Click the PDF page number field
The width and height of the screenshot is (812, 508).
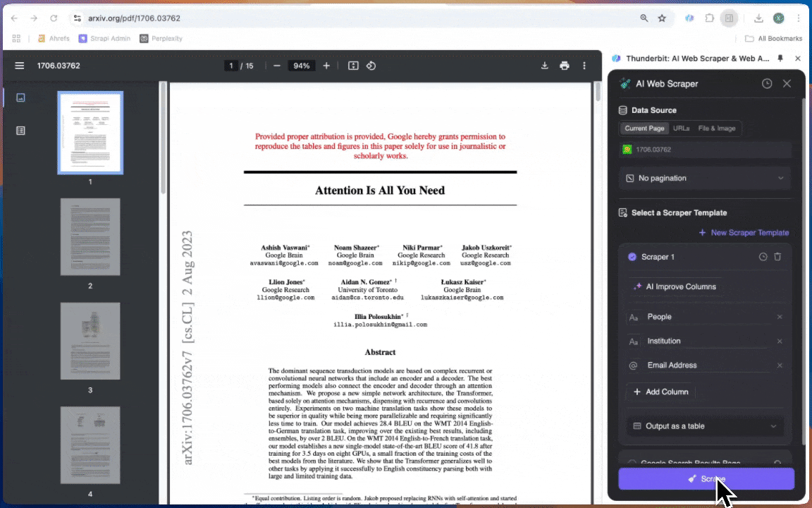pyautogui.click(x=230, y=66)
